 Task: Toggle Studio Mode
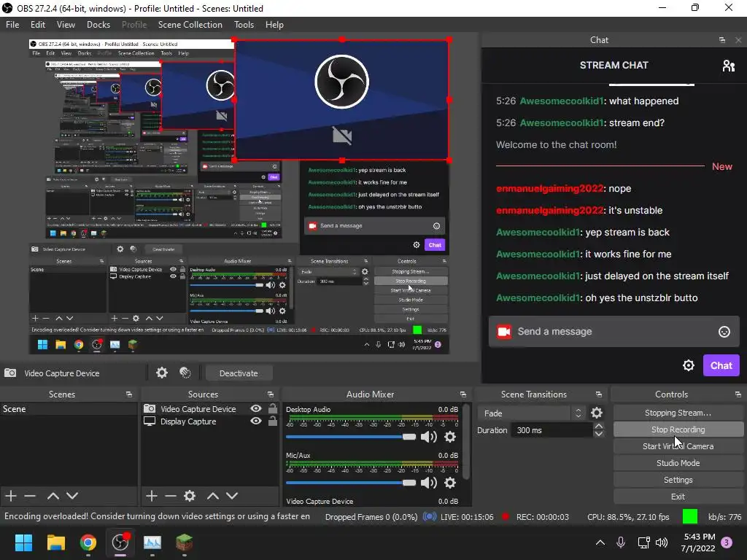(x=678, y=463)
